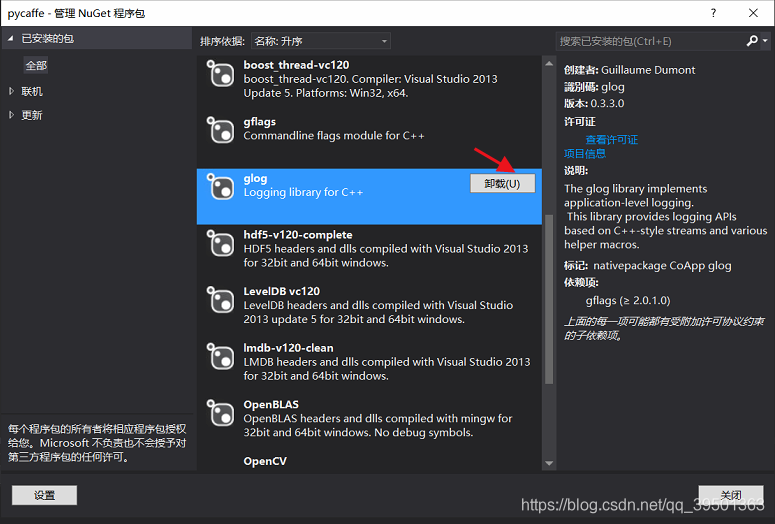
Task: Focus the search installed packages field
Action: coord(650,41)
